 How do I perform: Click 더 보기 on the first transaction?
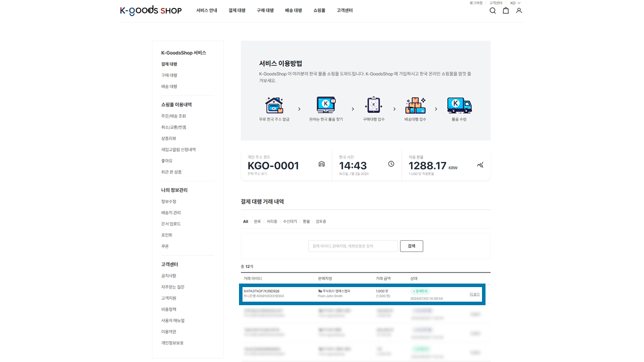474,294
